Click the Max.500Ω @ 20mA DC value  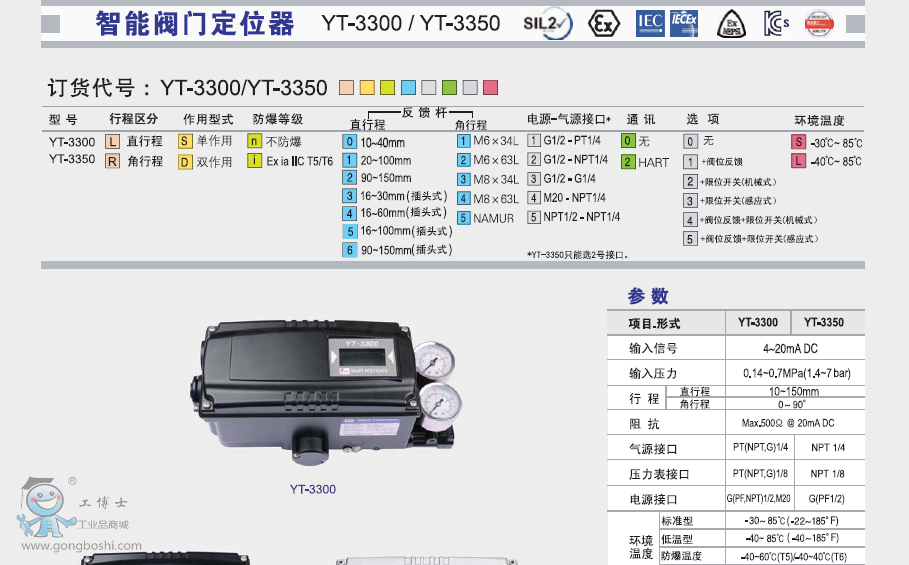point(788,423)
